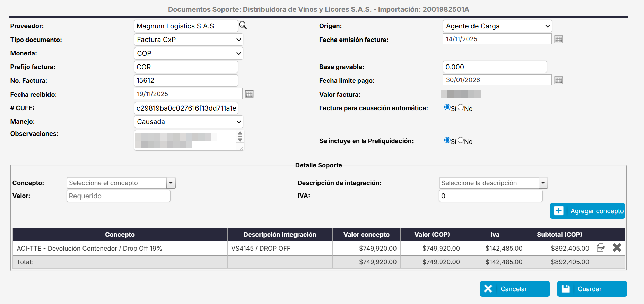Image resolution: width=644 pixels, height=304 pixels.
Task: Edit the Drop Off concept row
Action: [x=601, y=248]
